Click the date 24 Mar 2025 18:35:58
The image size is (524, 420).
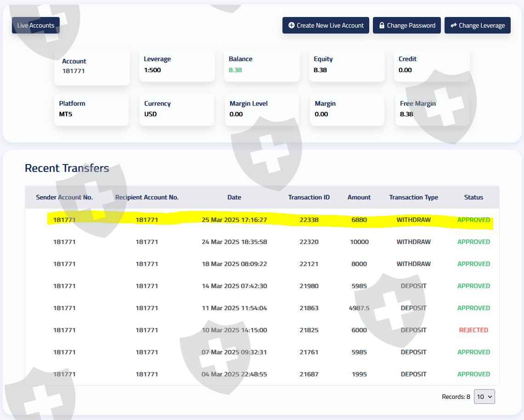point(234,242)
